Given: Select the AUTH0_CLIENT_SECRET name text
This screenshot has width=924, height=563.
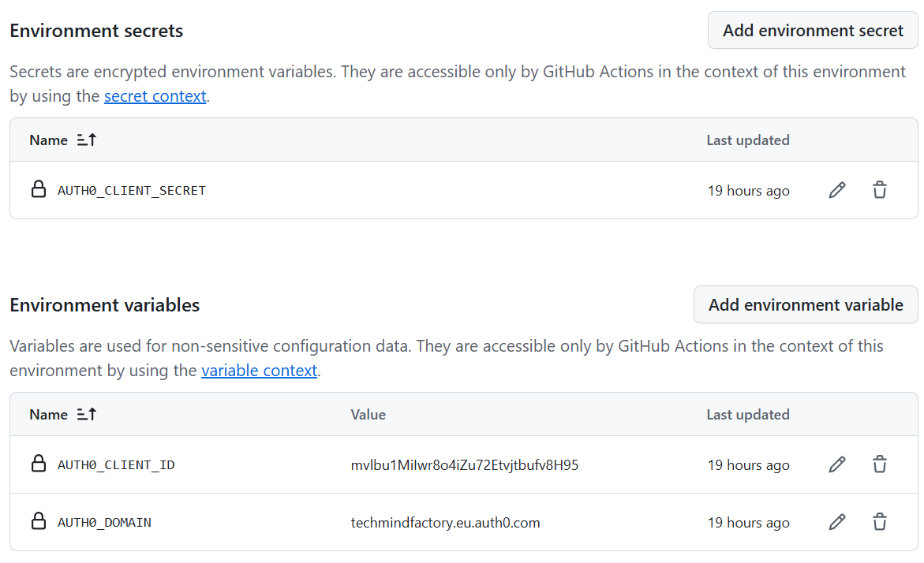Looking at the screenshot, I should click(x=131, y=190).
